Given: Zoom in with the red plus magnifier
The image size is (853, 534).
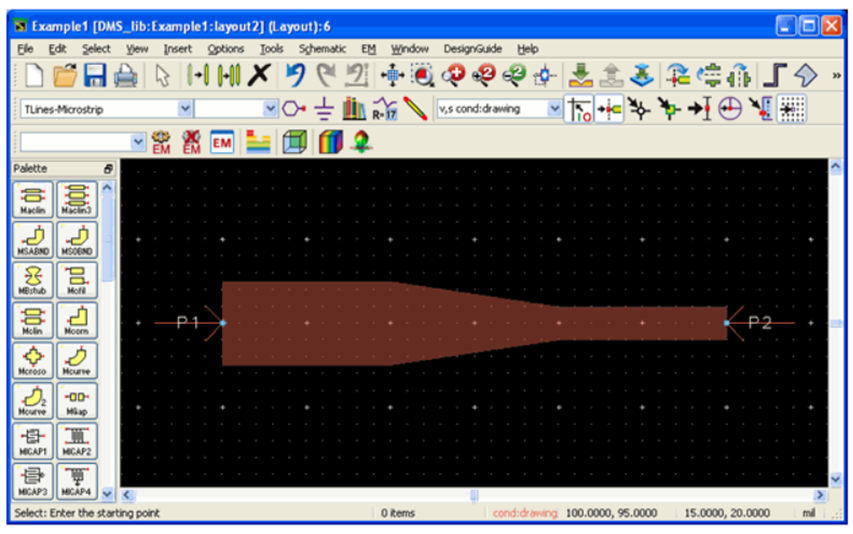Looking at the screenshot, I should click(x=453, y=75).
